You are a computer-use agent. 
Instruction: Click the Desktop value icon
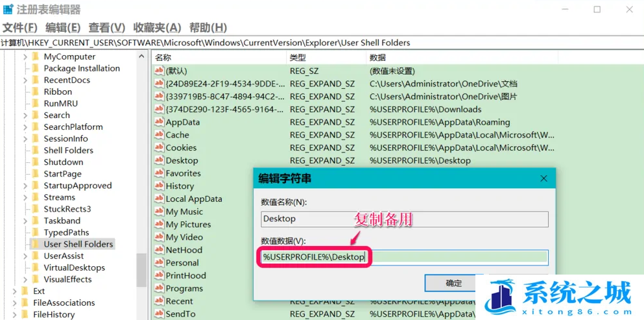[x=159, y=160]
